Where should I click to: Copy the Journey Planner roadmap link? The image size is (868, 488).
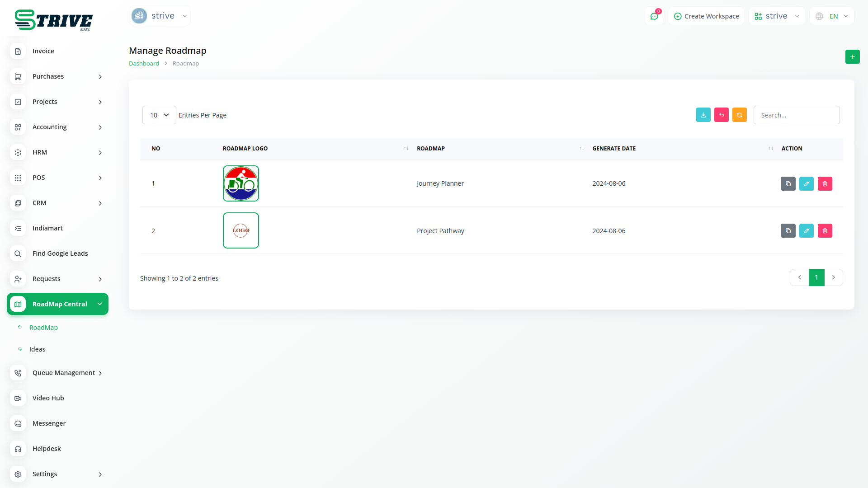point(788,183)
